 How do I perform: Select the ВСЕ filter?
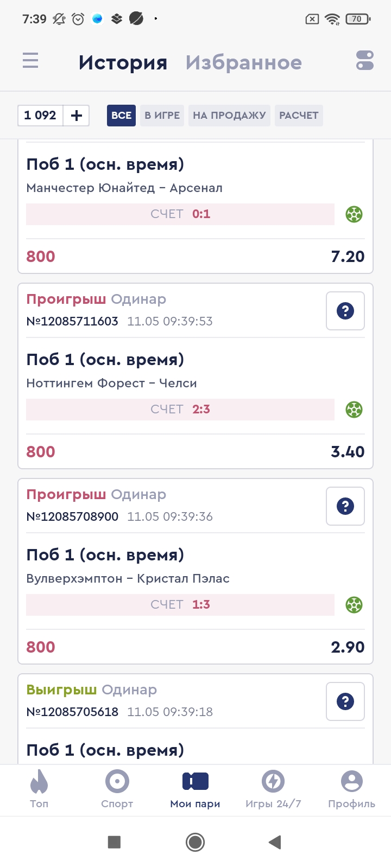pyautogui.click(x=121, y=116)
